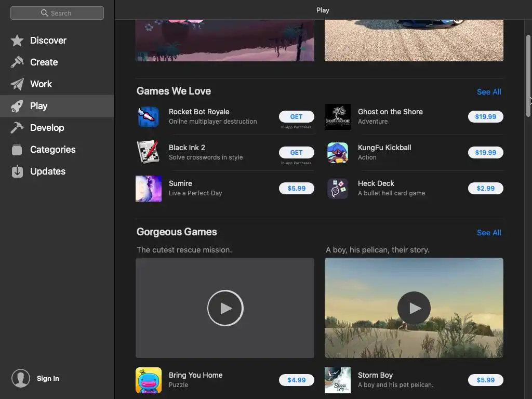Get Rocket Bot Royale
The width and height of the screenshot is (532, 399).
coord(296,117)
